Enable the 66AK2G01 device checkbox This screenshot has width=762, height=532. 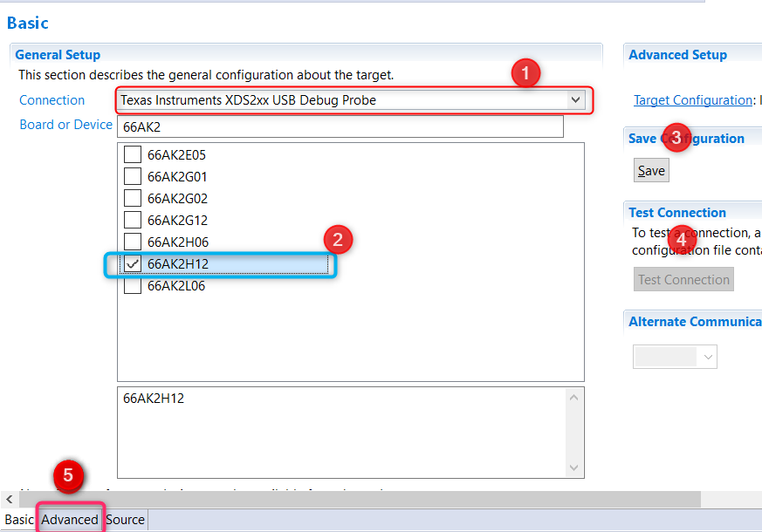[x=132, y=177]
